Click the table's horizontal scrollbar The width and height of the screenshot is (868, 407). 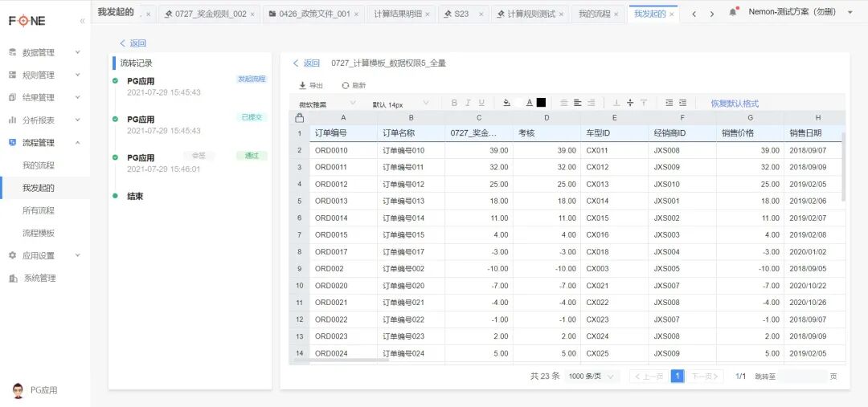tap(341, 360)
